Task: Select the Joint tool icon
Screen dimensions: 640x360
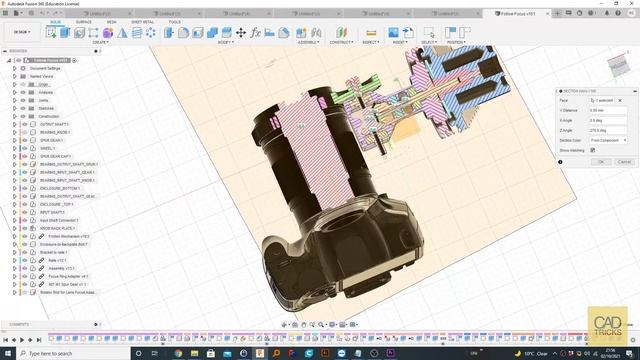Action: tap(316, 32)
